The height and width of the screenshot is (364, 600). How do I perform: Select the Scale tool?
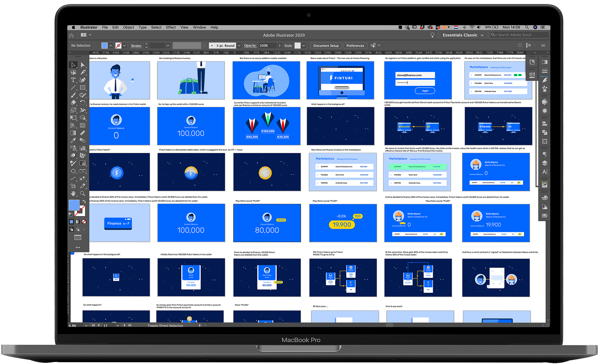(x=73, y=110)
